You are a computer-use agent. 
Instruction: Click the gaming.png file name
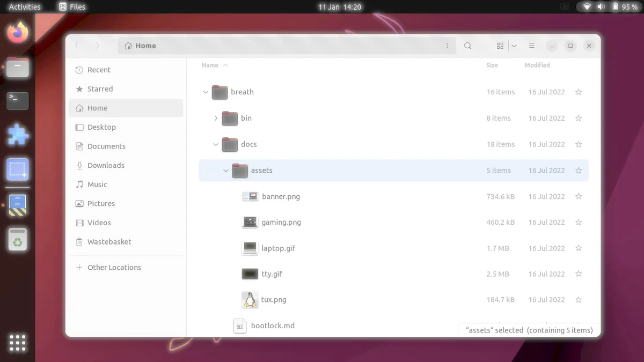tap(281, 223)
